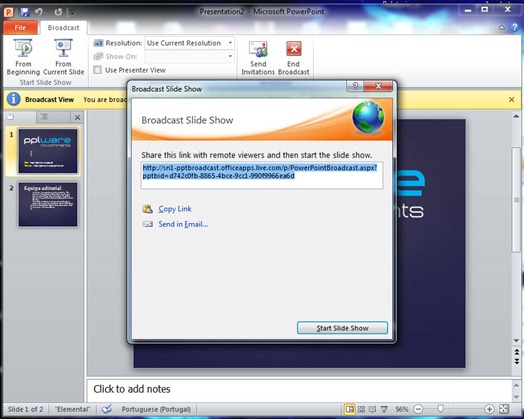Viewport: 524px width, 419px height.
Task: Close the Broadcast Slide Show dialog
Action: [x=378, y=86]
